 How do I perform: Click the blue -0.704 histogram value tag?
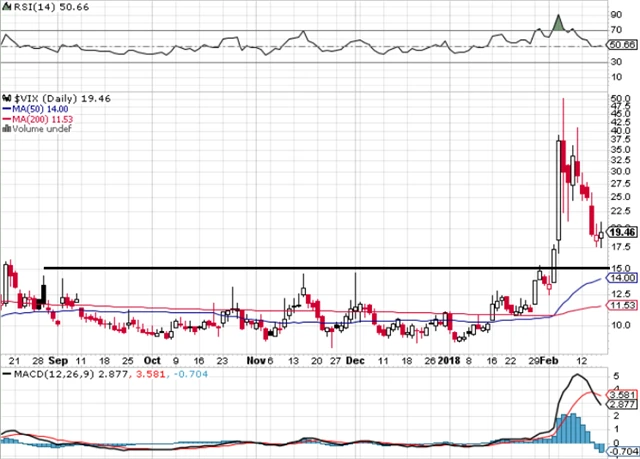click(x=622, y=450)
